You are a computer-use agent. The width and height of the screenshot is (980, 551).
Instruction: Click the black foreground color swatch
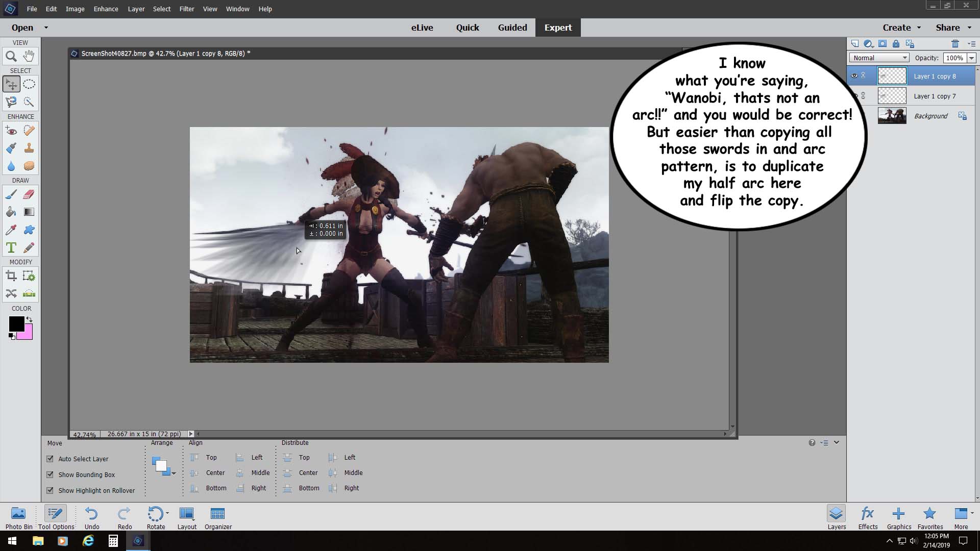16,323
